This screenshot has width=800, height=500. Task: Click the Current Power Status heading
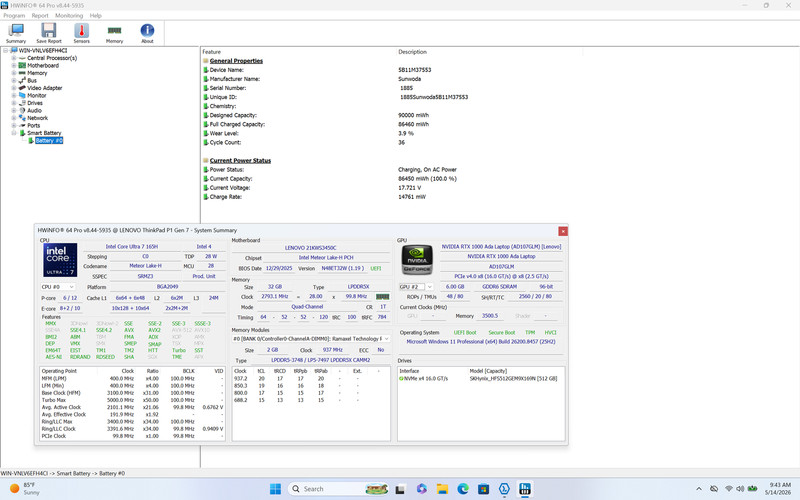coord(240,161)
